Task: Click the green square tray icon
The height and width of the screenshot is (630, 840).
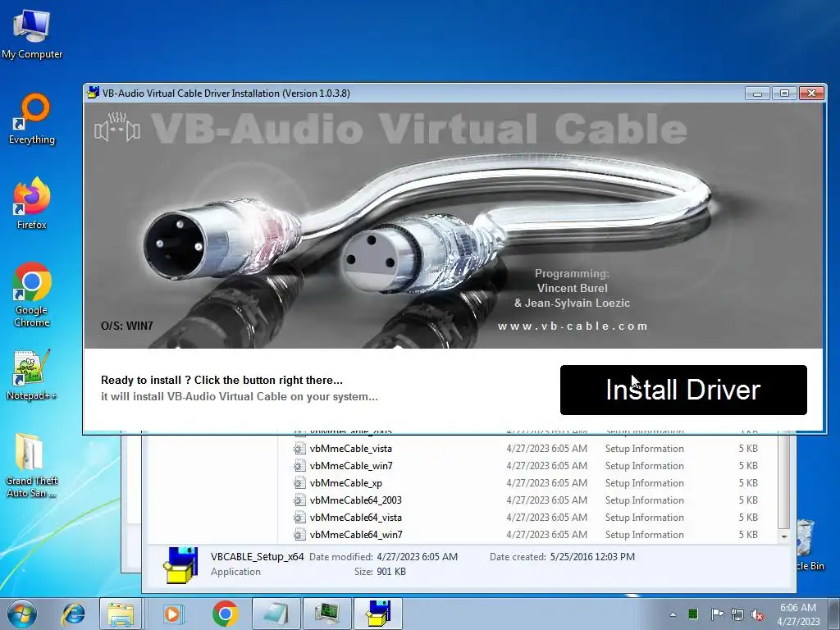Action: [x=692, y=614]
